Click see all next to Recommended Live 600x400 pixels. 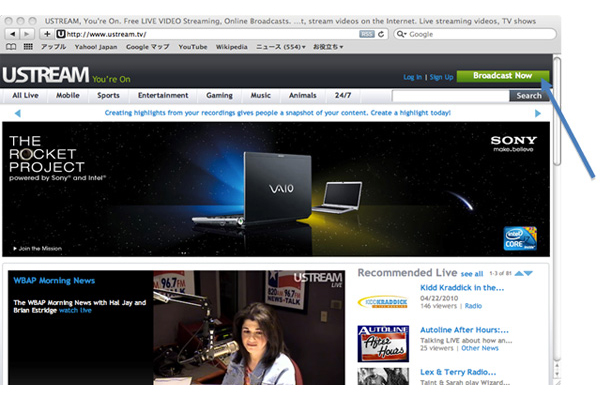click(472, 274)
